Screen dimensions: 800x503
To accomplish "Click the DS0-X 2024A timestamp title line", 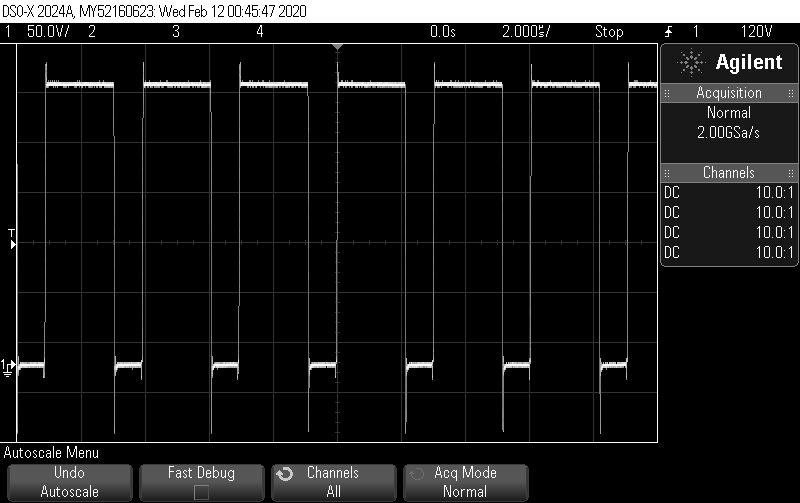I will click(154, 11).
